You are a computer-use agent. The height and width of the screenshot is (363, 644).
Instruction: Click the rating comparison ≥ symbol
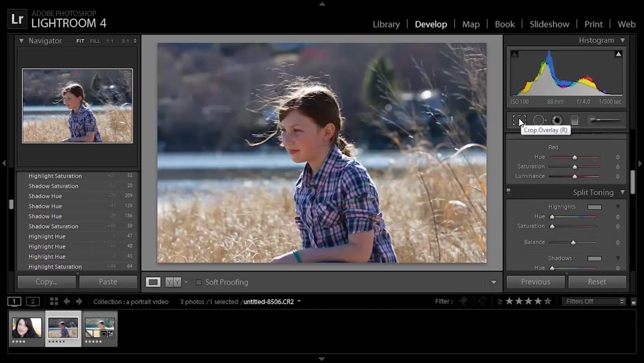[x=500, y=301]
